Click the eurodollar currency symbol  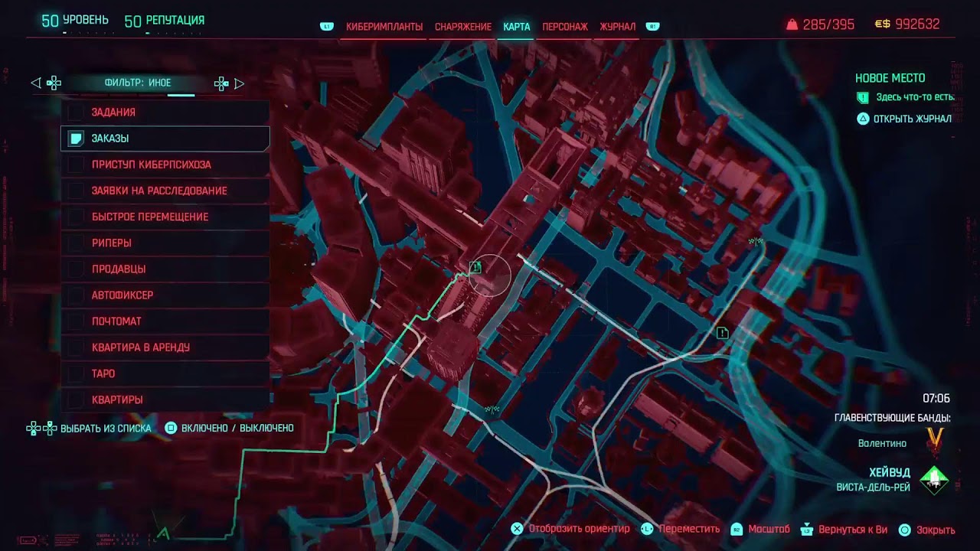point(882,24)
